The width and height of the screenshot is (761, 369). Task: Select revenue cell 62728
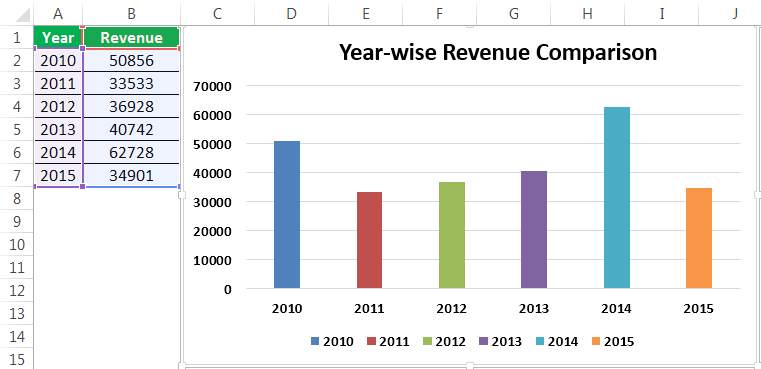(132, 152)
